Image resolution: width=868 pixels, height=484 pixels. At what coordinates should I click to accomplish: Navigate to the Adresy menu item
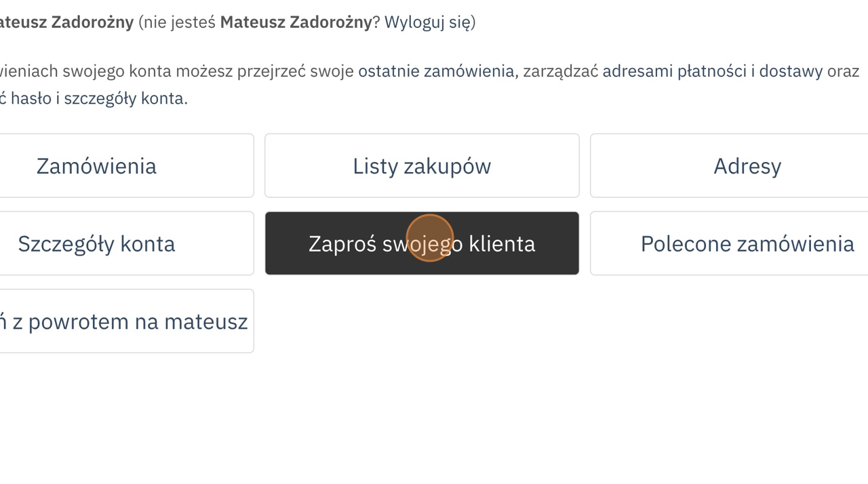747,166
